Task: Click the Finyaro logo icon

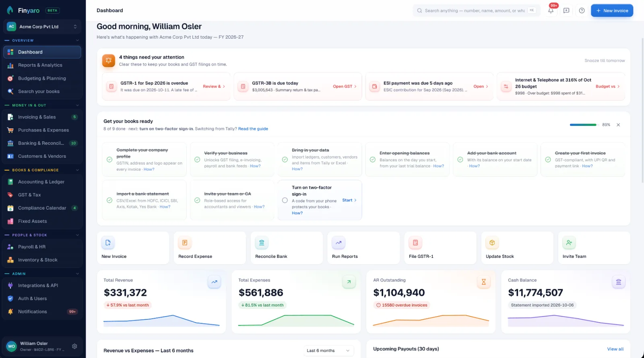Action: (x=10, y=10)
